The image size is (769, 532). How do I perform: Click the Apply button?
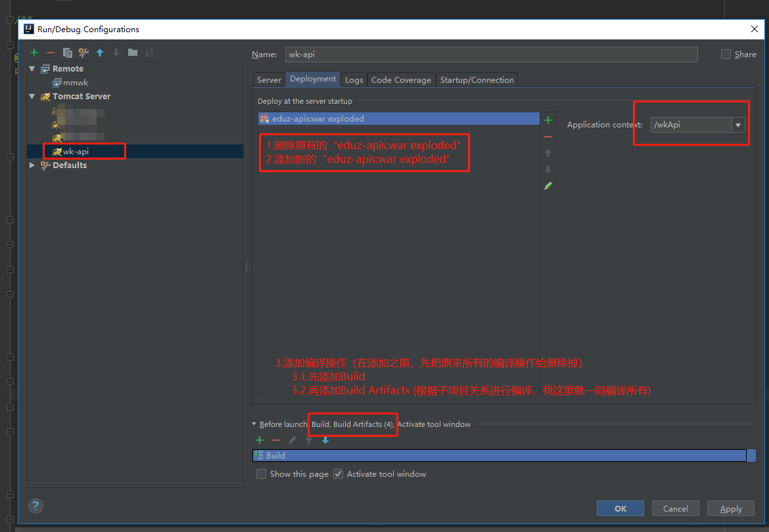pos(730,508)
